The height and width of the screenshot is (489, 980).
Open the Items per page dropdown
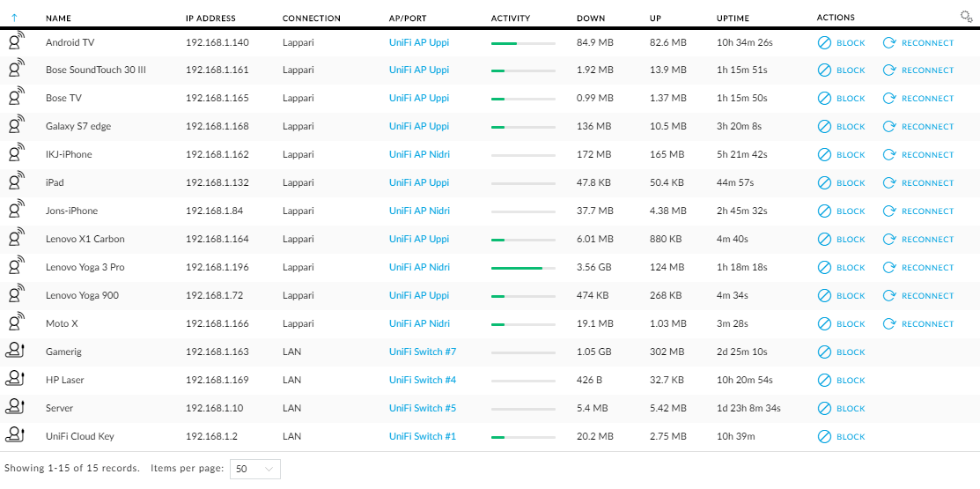[x=255, y=469]
